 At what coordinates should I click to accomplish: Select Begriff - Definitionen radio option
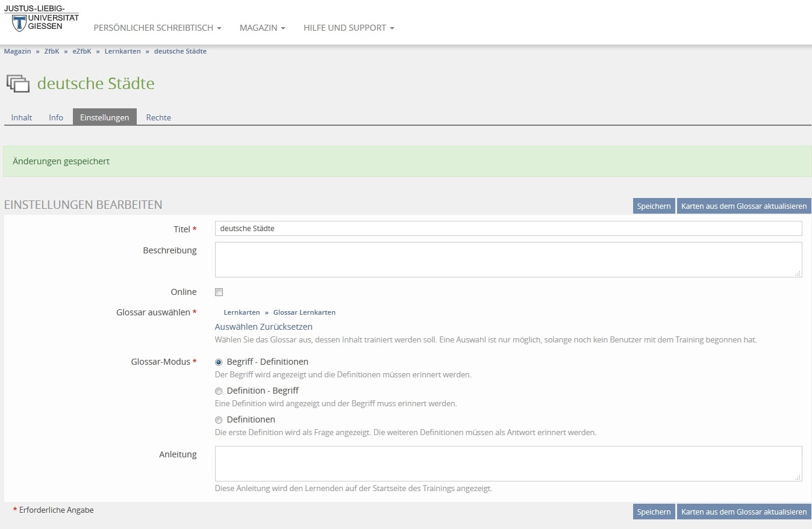219,362
